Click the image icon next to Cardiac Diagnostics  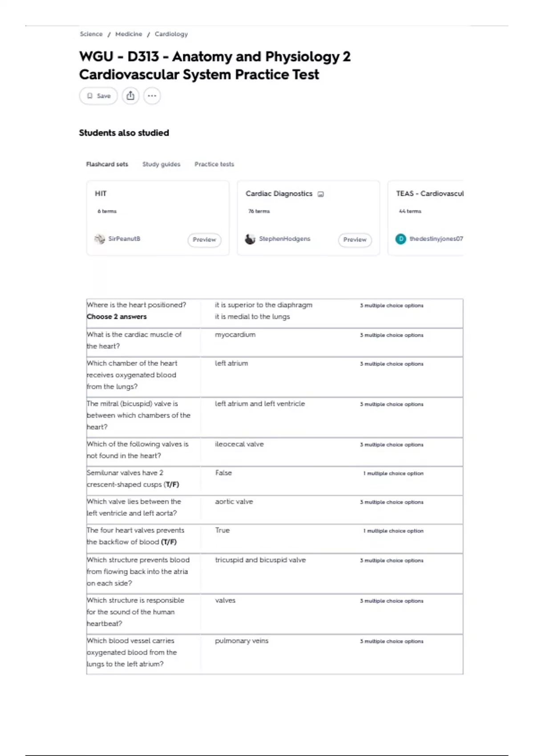(320, 194)
